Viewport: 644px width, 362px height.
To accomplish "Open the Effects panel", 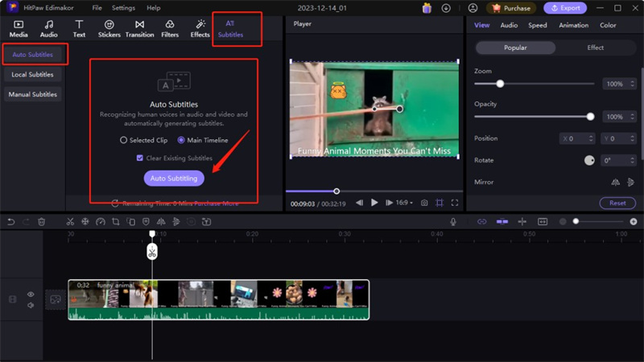I will coord(200,29).
